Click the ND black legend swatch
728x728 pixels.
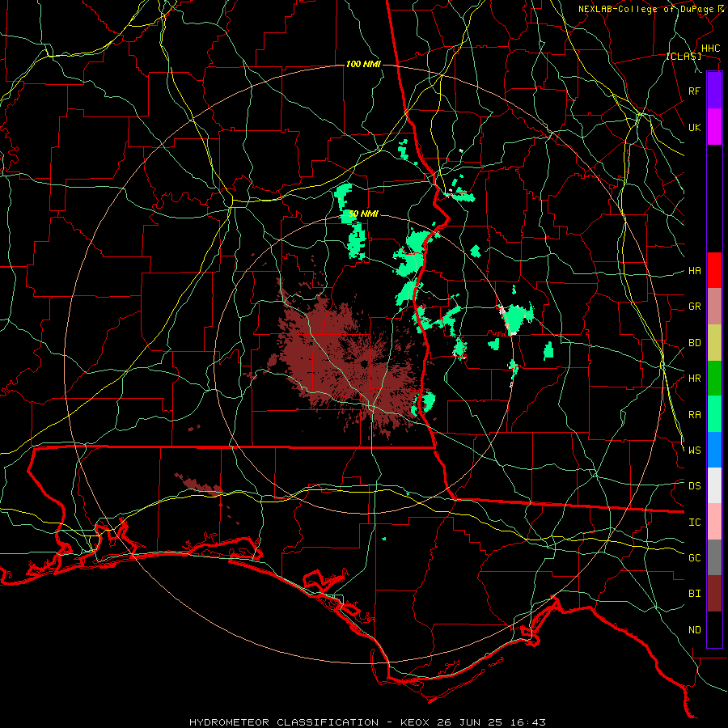click(714, 629)
